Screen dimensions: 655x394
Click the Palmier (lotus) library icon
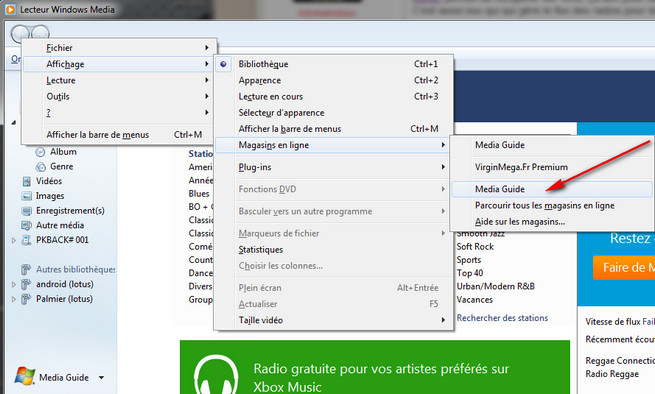pyautogui.click(x=26, y=299)
